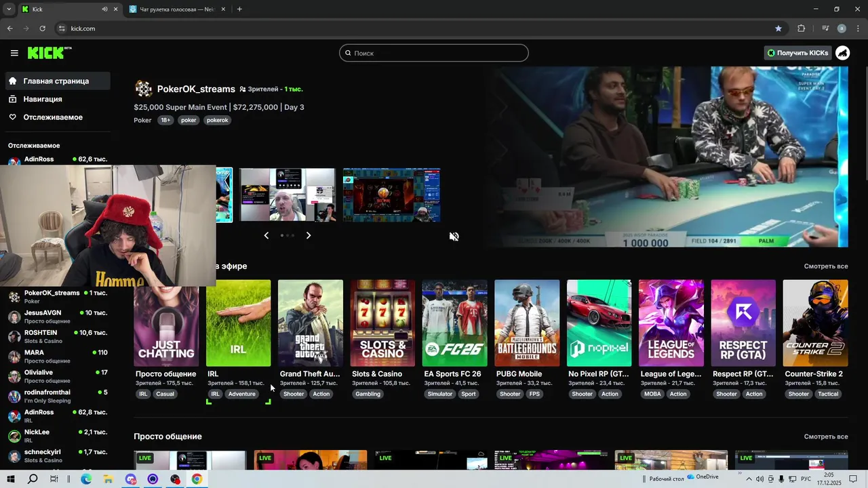This screenshot has width=868, height=488.
Task: Go to Главная страница
Action: point(56,81)
